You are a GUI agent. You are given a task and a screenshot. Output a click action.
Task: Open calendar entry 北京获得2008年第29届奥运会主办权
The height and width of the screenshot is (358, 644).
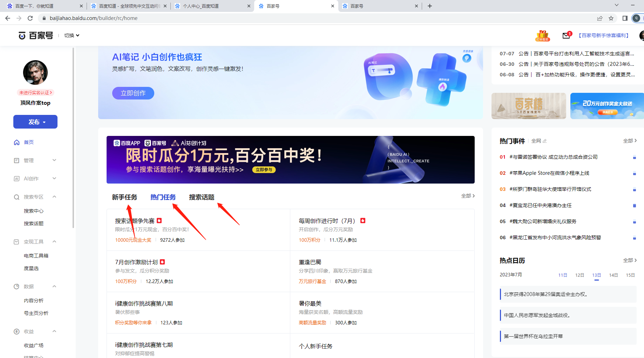(568, 294)
